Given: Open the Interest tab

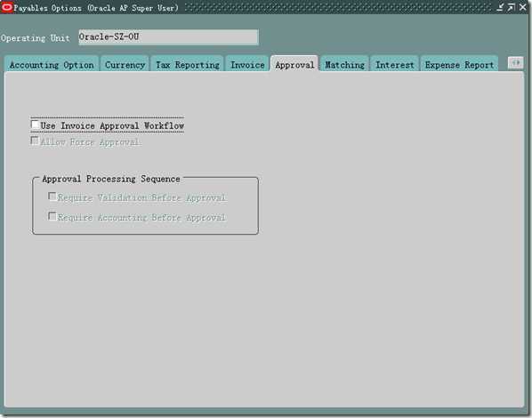Looking at the screenshot, I should (395, 64).
